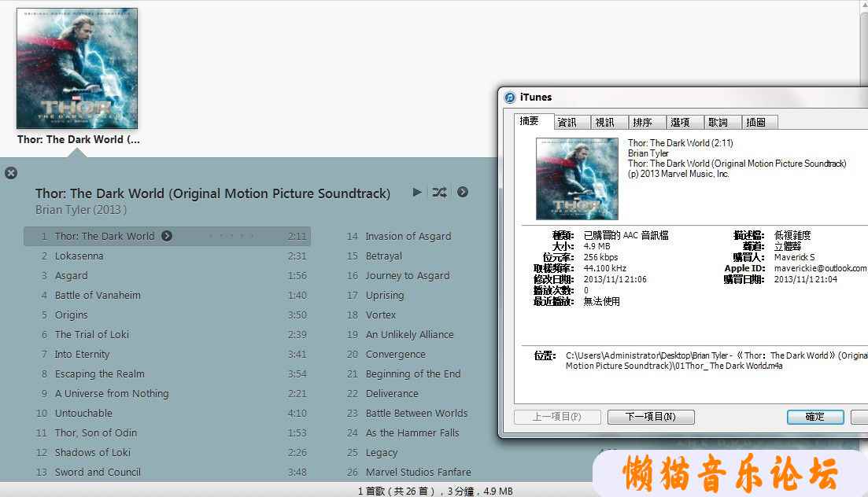Click the 4.9 MB size value in dialog
This screenshot has height=497, width=868.
coord(597,246)
